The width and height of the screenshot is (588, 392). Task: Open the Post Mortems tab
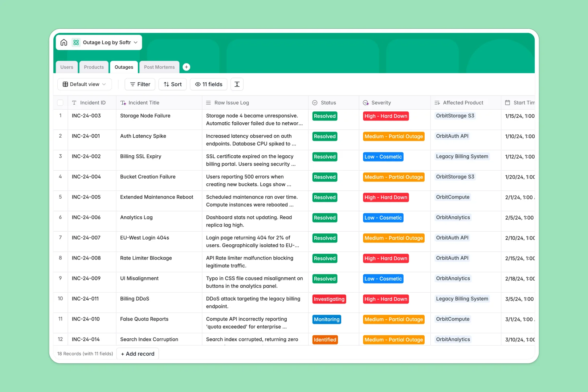tap(159, 67)
